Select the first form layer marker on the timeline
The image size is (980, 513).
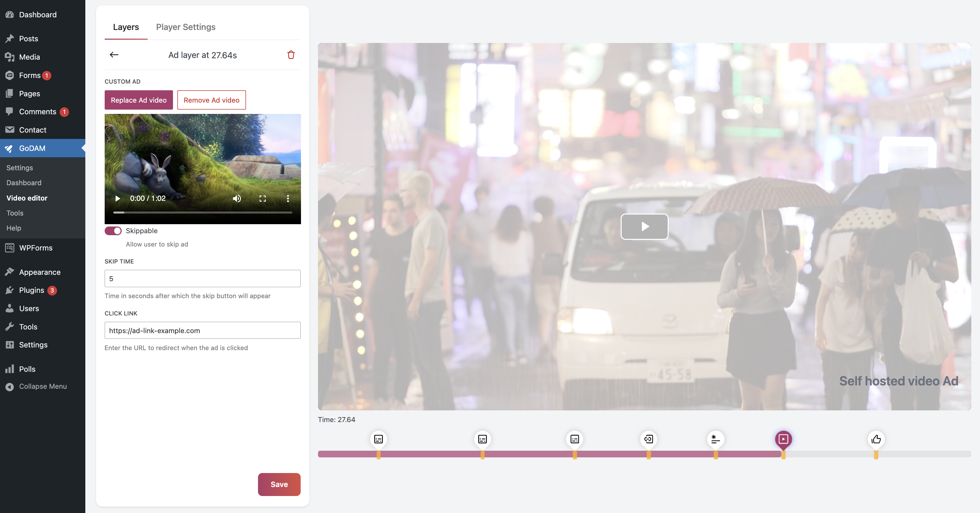pyautogui.click(x=379, y=439)
